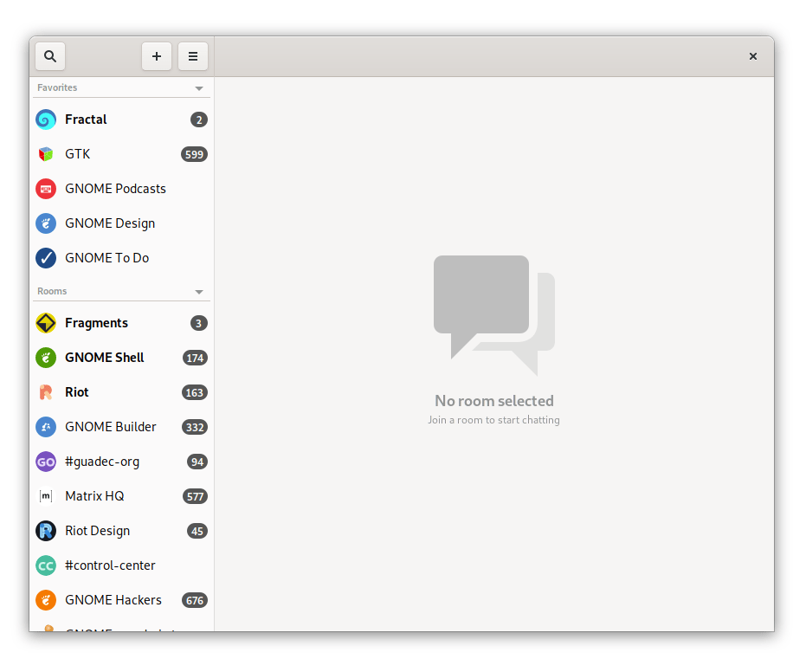This screenshot has width=806, height=672.
Task: Open the Riot room avatar
Action: click(45, 392)
